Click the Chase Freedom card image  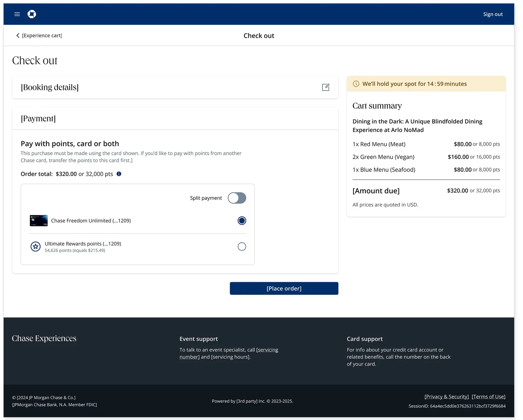(39, 220)
